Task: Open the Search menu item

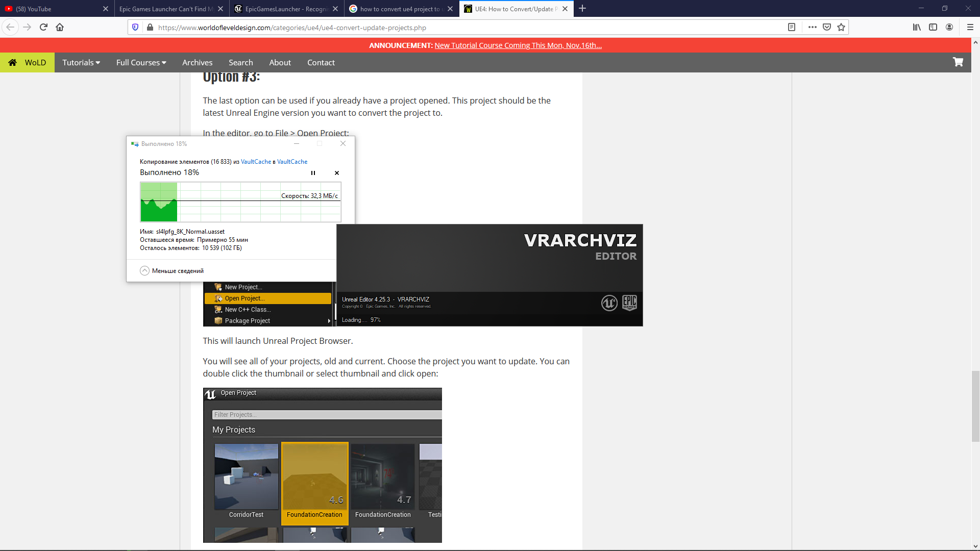Action: [241, 62]
